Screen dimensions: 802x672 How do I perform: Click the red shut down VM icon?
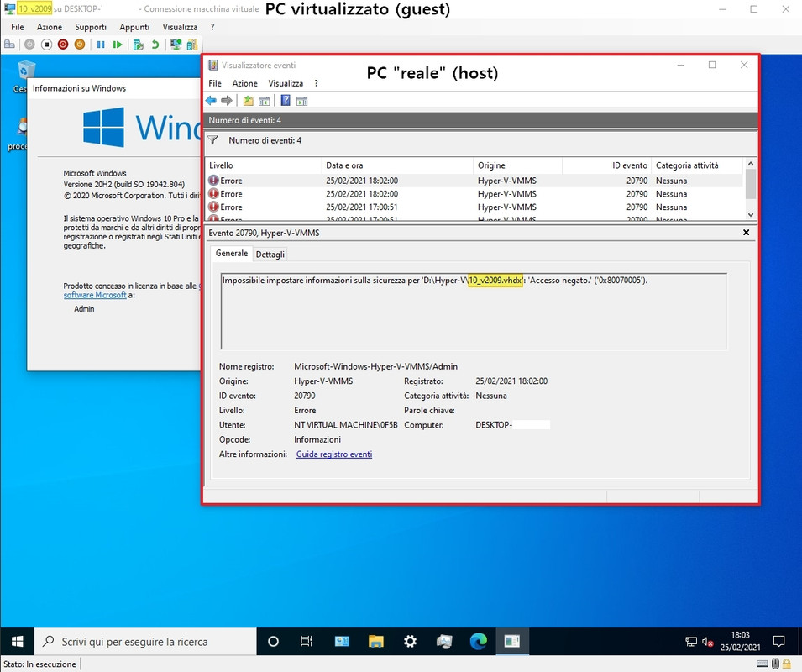coord(63,45)
